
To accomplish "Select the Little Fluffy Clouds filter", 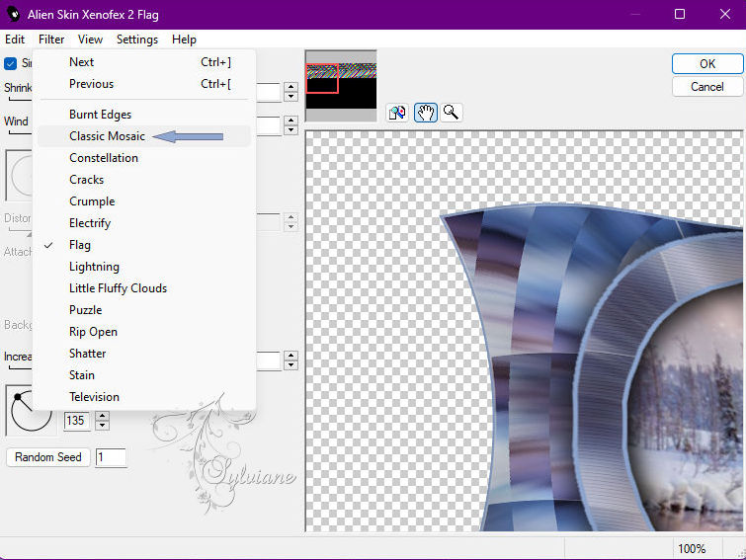I will tap(144, 288).
